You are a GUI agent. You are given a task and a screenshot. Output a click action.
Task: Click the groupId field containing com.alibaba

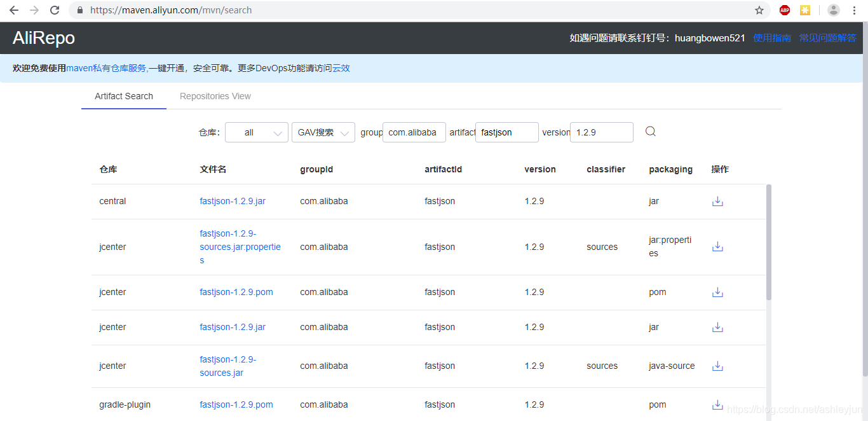pyautogui.click(x=414, y=132)
